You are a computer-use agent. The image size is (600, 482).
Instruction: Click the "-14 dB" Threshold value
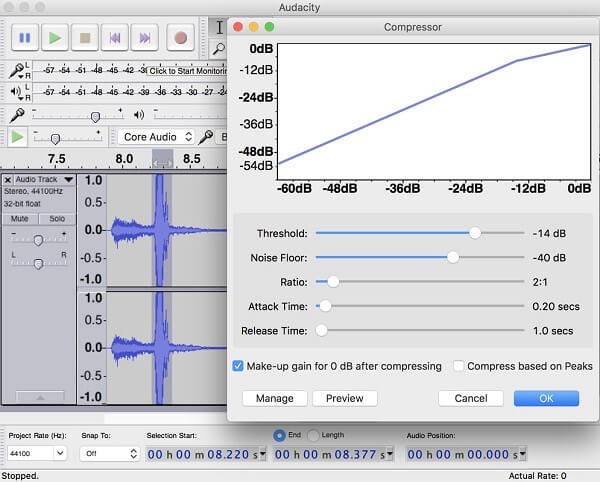[x=549, y=233]
